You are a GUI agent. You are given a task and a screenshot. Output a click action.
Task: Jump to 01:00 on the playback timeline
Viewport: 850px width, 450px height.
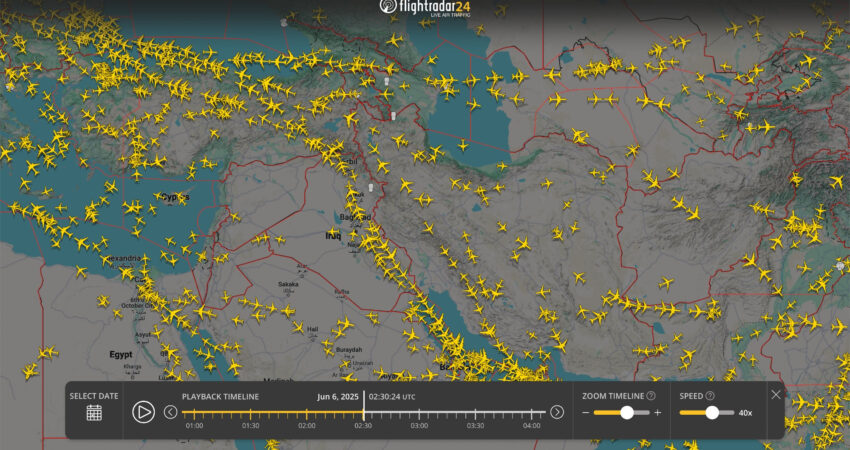[x=194, y=425]
